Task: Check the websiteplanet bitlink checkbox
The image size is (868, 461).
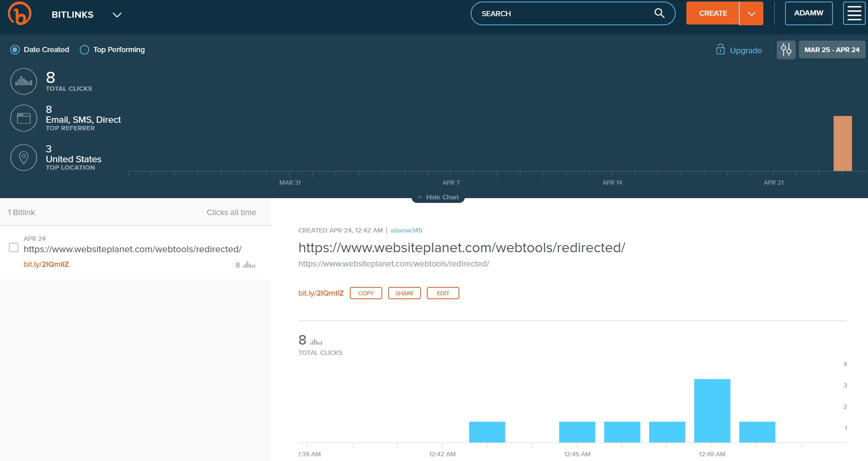Action: point(13,247)
